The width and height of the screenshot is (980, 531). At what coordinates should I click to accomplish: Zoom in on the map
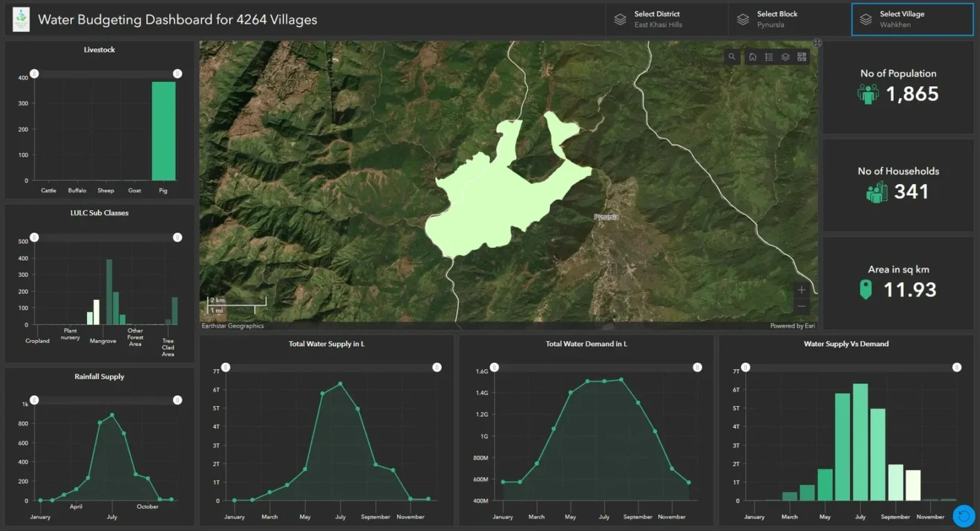(x=801, y=290)
